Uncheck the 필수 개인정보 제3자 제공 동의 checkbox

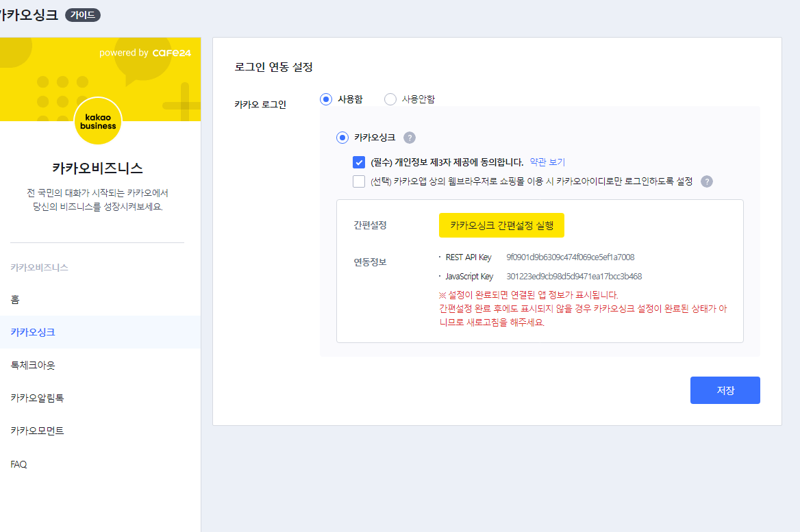pos(359,162)
